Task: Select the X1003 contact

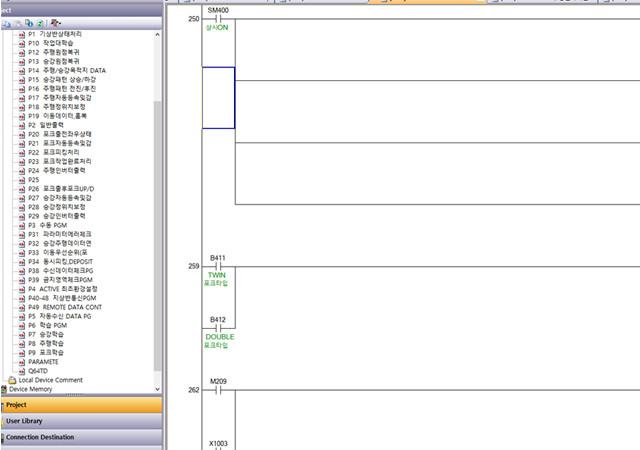Action: (x=217, y=441)
